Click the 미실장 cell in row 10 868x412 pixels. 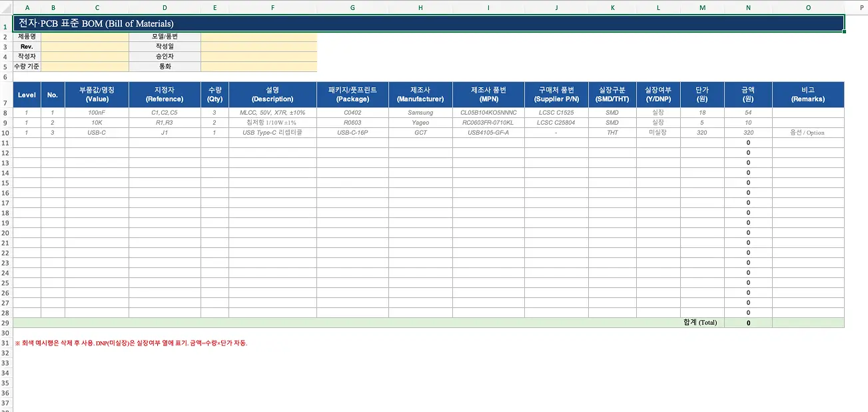point(657,133)
